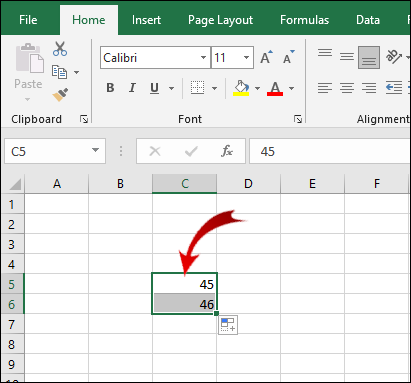This screenshot has width=411, height=383.
Task: Switch to the Insert tab
Action: pos(146,20)
